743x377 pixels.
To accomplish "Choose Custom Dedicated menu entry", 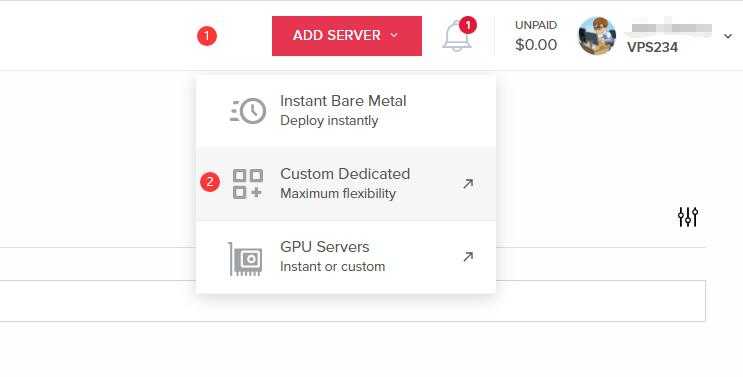I will click(x=346, y=184).
